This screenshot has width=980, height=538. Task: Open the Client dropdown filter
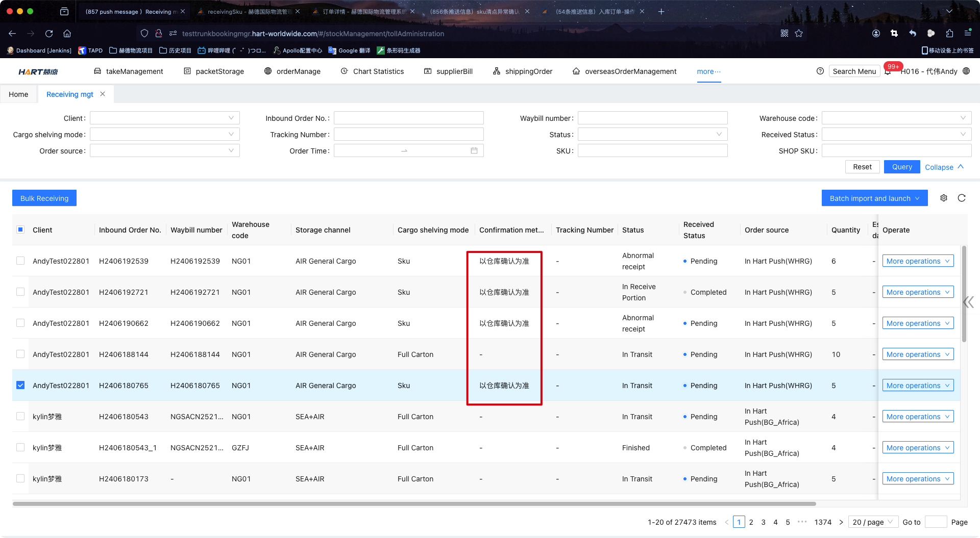[x=164, y=118]
